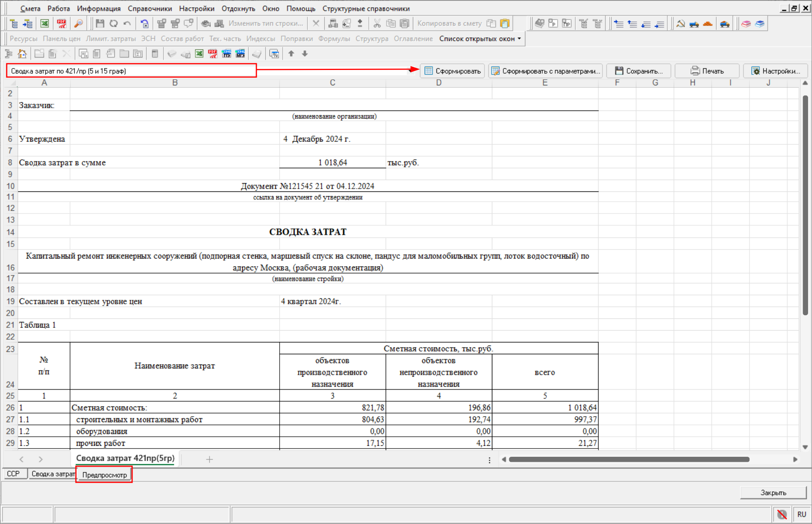
Task: Open the Структурные справочники menu
Action: 366,8
